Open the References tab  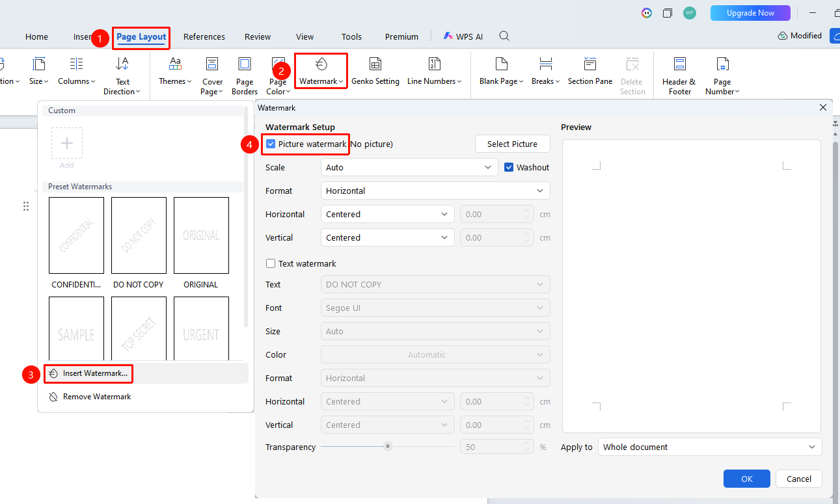point(204,36)
